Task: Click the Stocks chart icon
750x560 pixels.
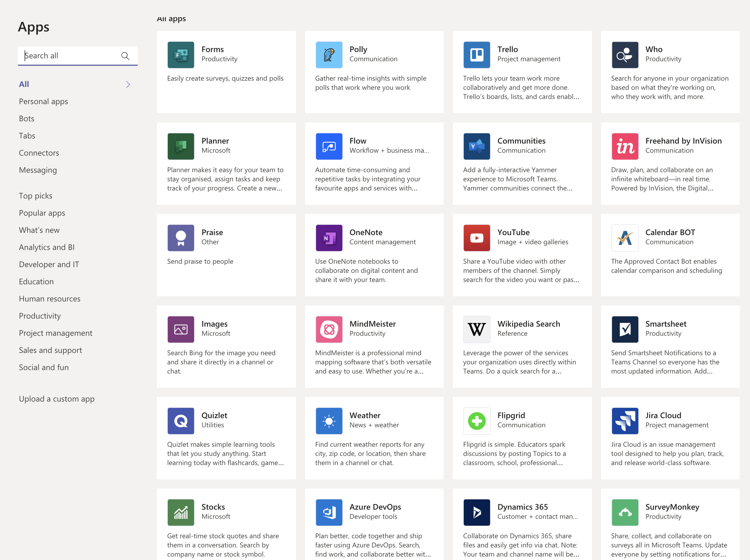Action: click(181, 512)
